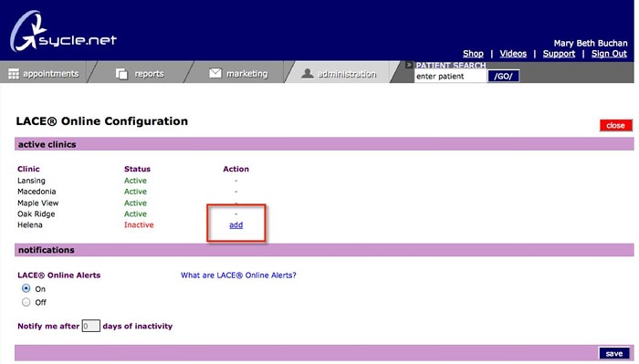Click the Maple View clinic name
This screenshot has height=364, width=639.
38,203
